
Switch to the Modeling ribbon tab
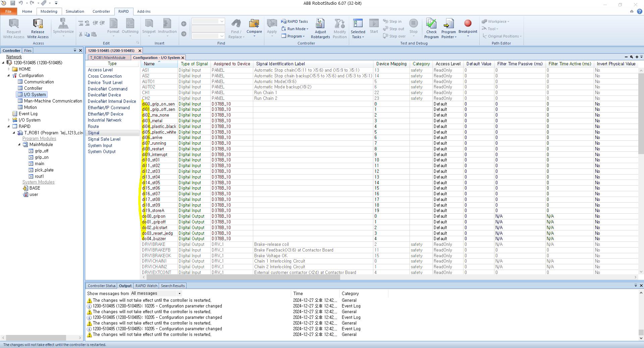click(x=49, y=11)
